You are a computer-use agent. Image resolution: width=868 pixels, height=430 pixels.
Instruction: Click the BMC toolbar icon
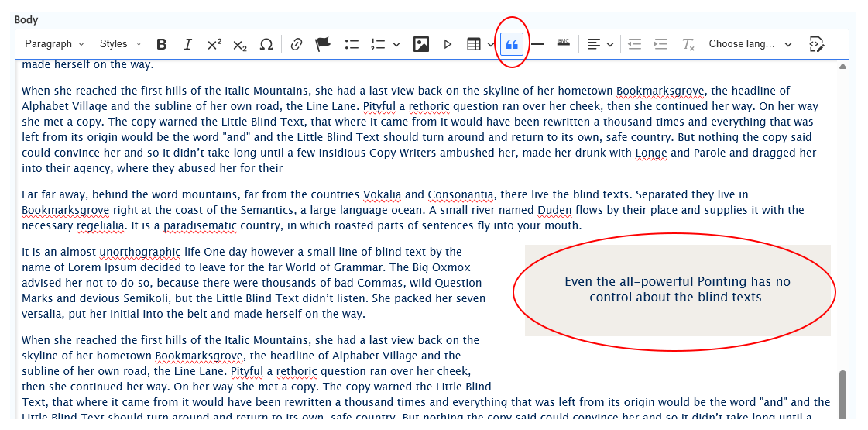[564, 43]
